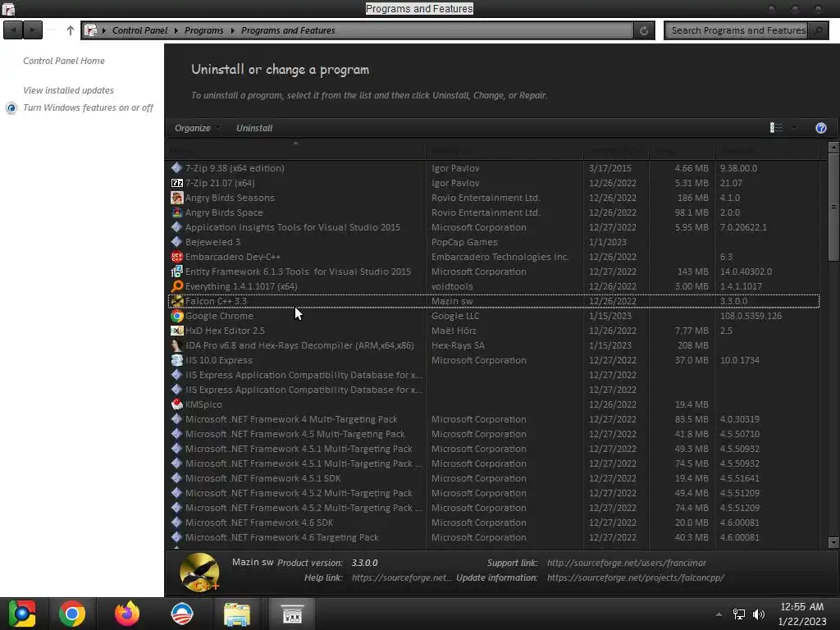This screenshot has width=840, height=630.
Task: Click the 208 MB size cell
Action: 692,345
